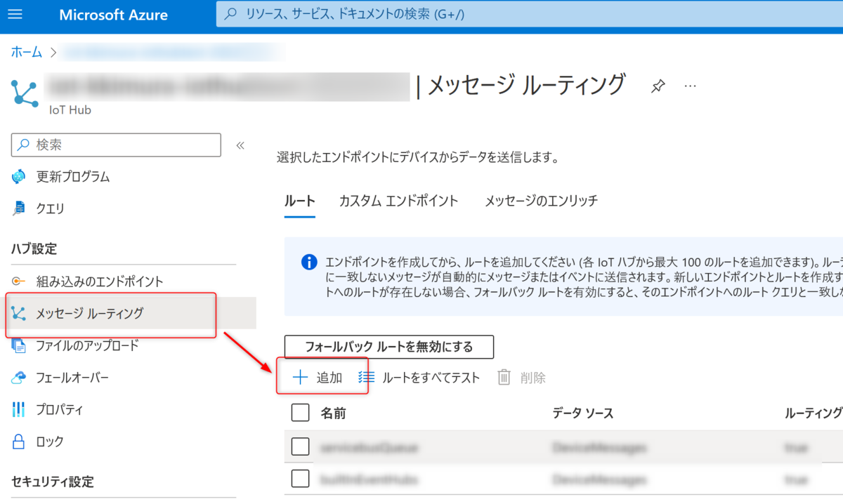Collapse the sidebar with double chevron

pos(240,145)
